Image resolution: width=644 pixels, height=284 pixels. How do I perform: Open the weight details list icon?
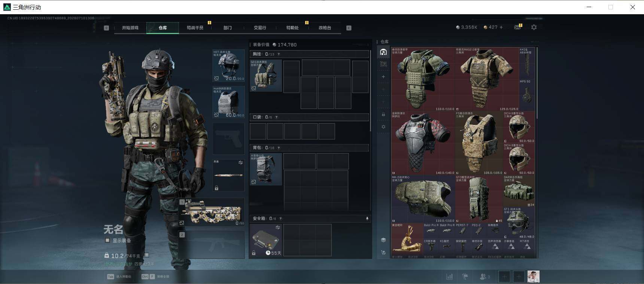(x=146, y=256)
